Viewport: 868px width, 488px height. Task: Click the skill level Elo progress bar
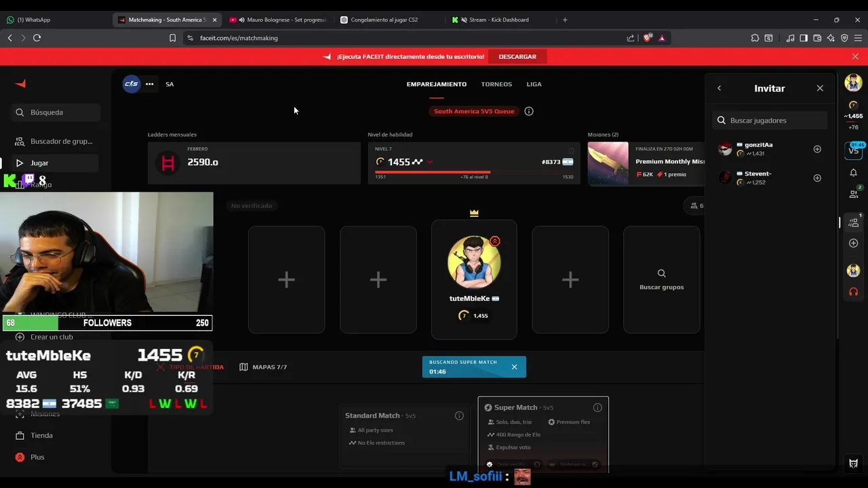pos(474,171)
